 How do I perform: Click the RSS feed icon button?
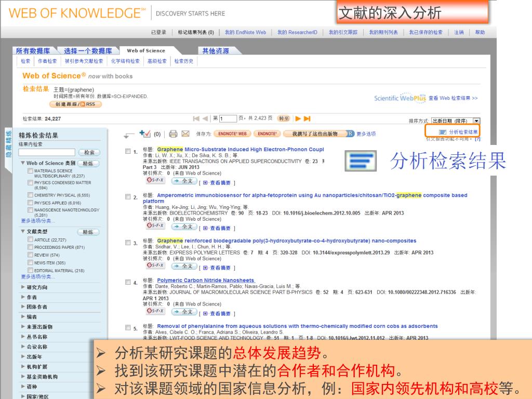point(83,104)
